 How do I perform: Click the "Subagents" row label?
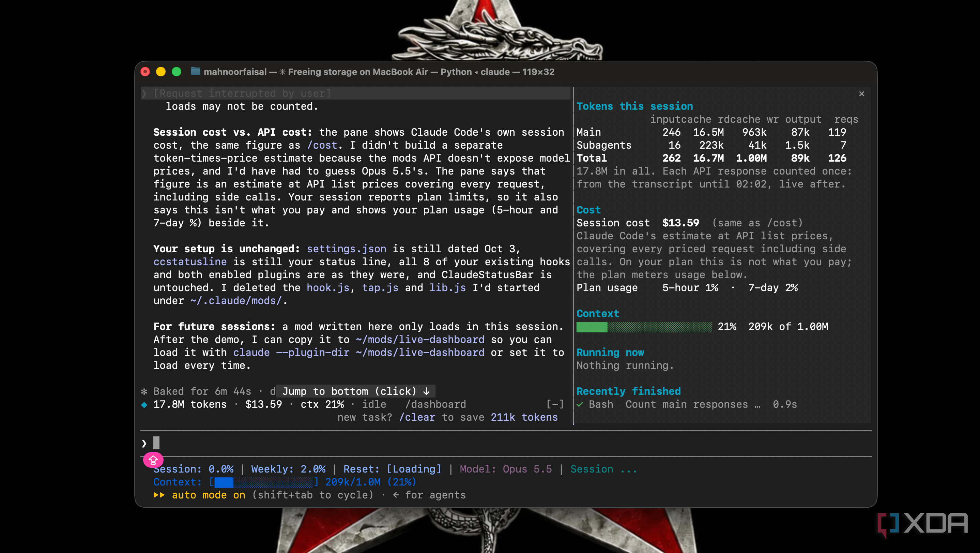(x=604, y=145)
